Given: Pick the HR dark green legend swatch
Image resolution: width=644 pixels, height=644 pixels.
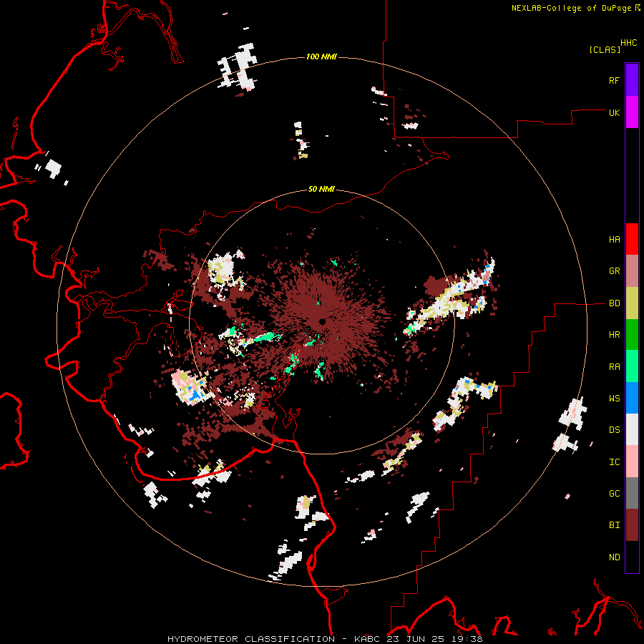Looking at the screenshot, I should (632, 335).
